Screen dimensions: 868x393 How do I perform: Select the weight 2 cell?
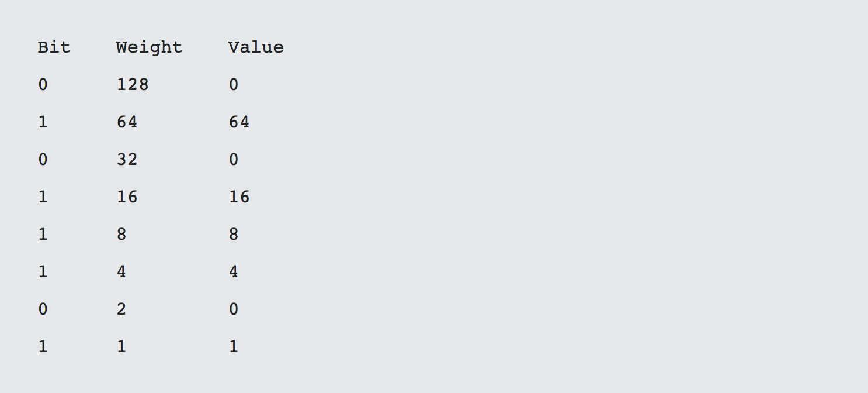(x=121, y=309)
